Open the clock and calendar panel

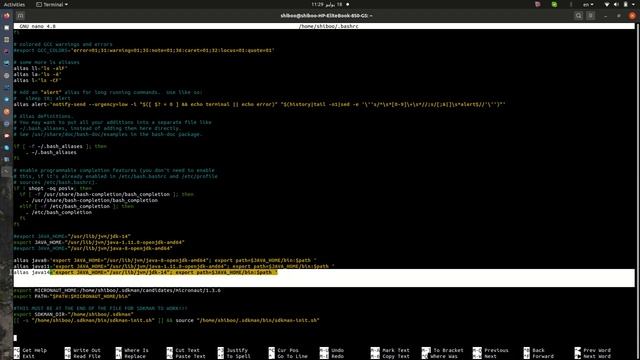coord(330,4)
